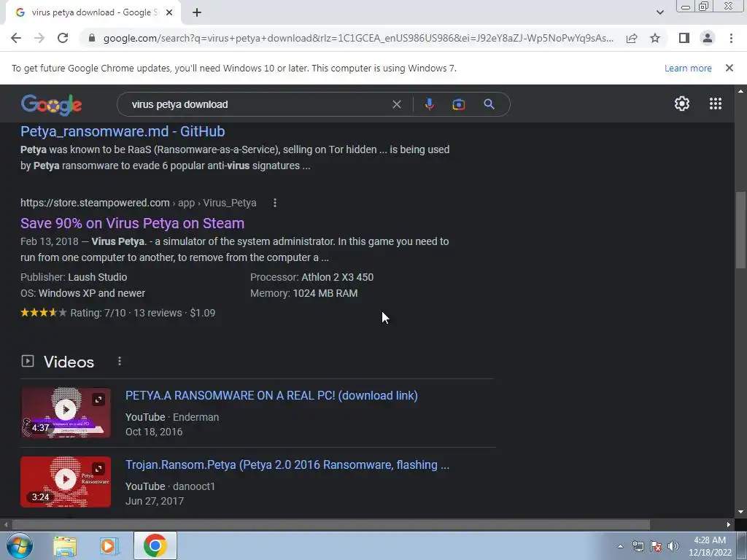Open the Windows Start menu
The image size is (747, 560).
[x=20, y=545]
